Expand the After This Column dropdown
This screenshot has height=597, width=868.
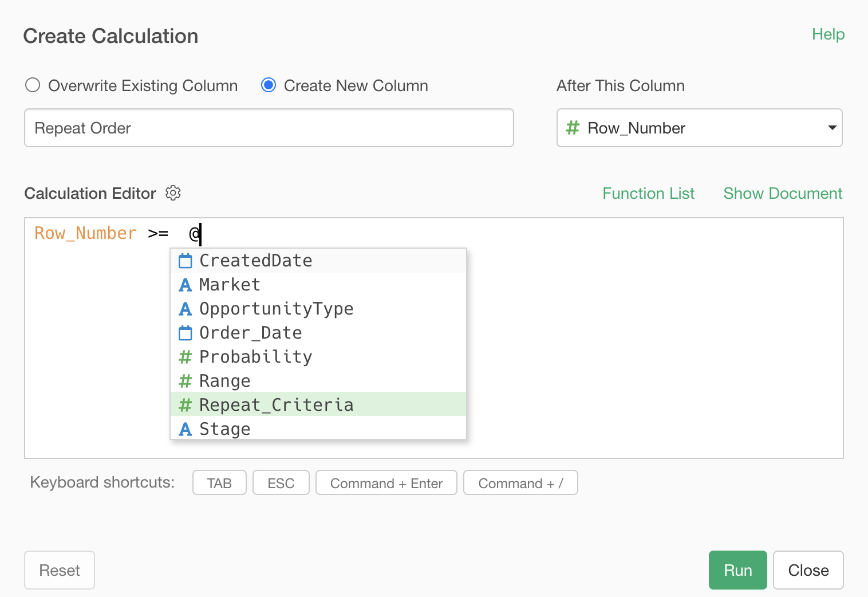(x=699, y=128)
